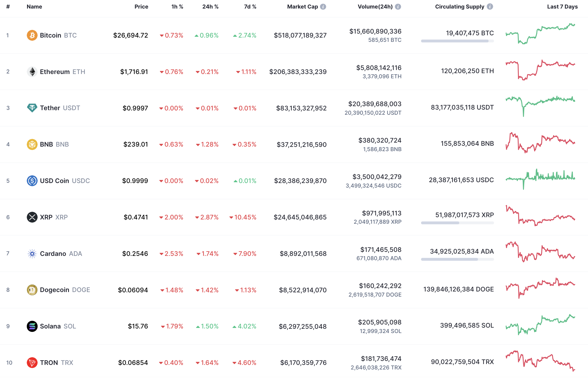The image size is (588, 378).
Task: Open the Bitcoin BTC detail page
Action: click(51, 35)
